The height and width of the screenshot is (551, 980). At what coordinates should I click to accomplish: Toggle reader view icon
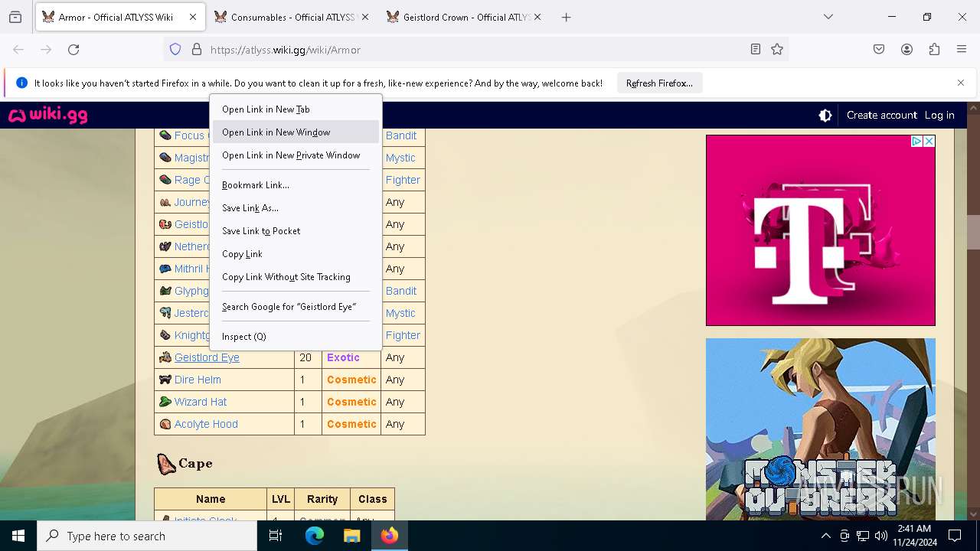[x=756, y=50]
